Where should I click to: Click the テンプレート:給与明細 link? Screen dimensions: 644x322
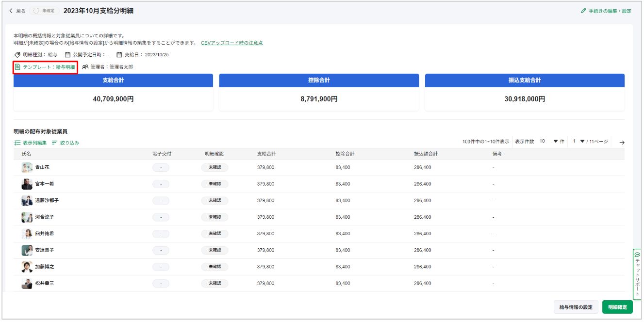pos(49,67)
